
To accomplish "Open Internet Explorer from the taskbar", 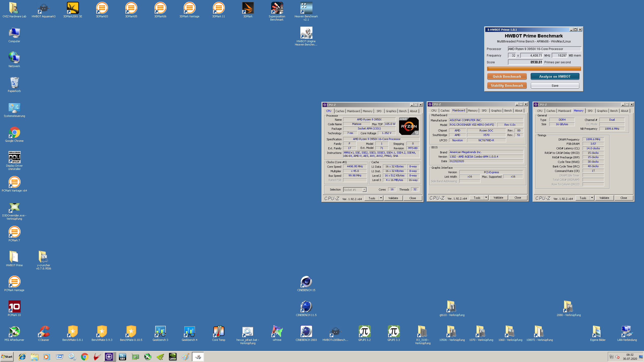I will [x=22, y=357].
